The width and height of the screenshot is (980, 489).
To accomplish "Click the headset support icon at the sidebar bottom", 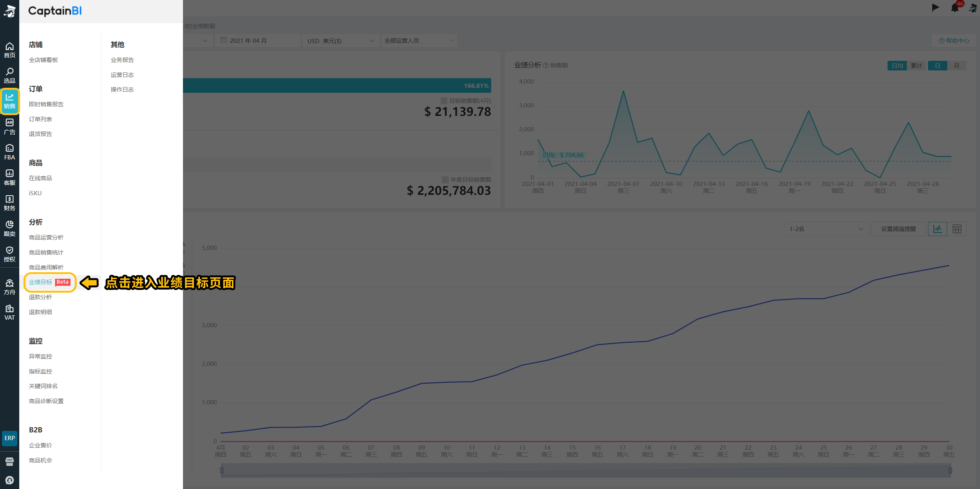I will 10,480.
